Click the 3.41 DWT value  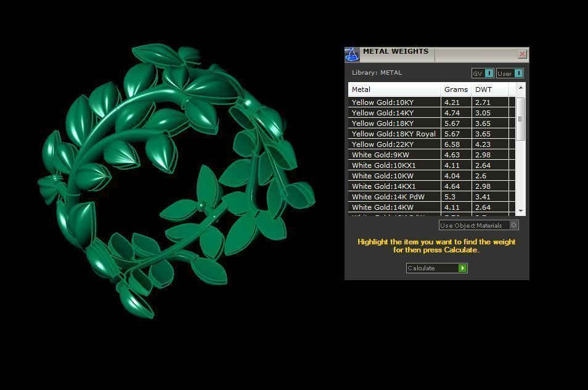coord(483,197)
